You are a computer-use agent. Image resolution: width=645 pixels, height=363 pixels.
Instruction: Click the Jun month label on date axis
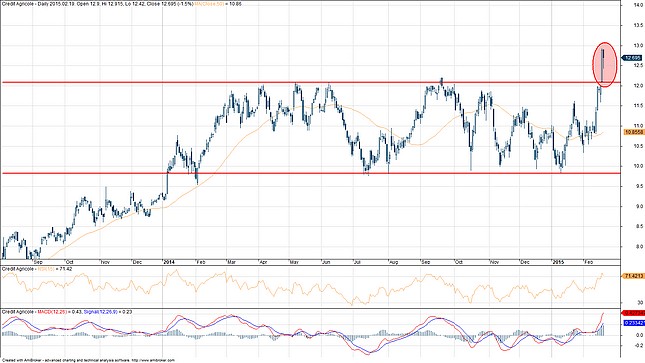327,262
